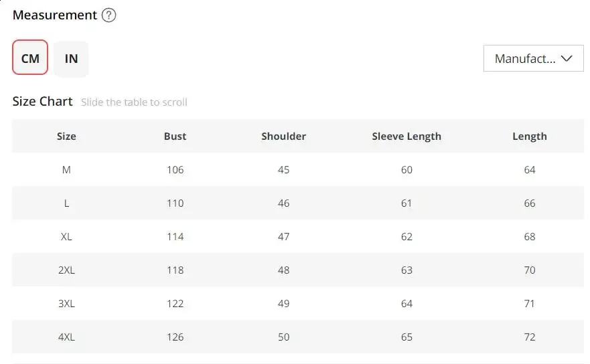
Task: Click the Size column header
Action: (66, 136)
